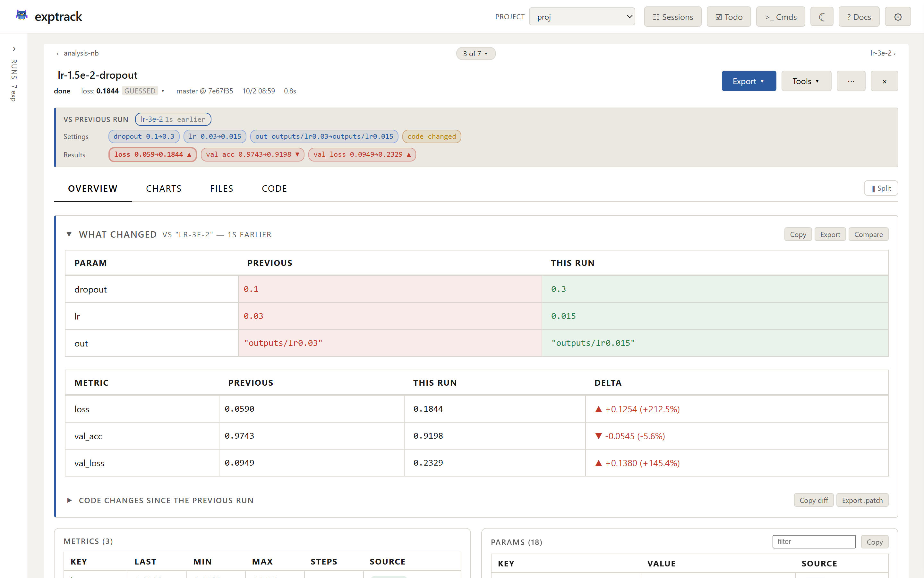Click the 'loss 0.059→0.1844' results chip

[153, 154]
